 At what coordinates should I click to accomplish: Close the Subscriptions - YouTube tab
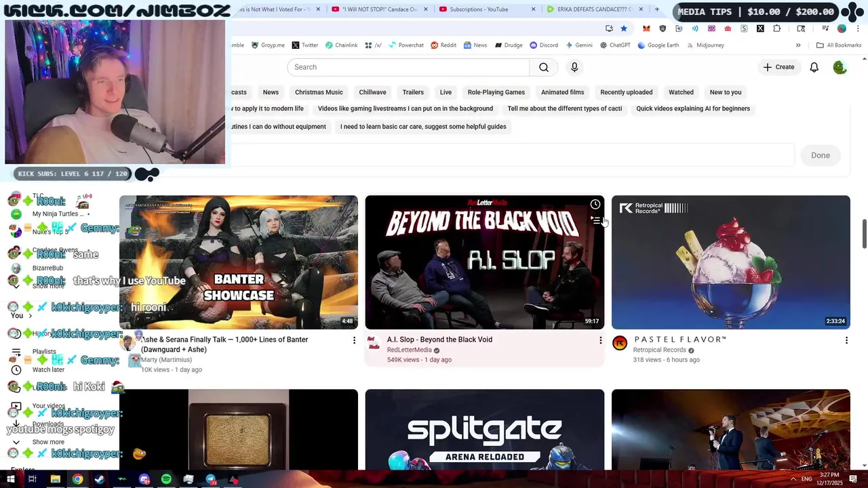coord(533,9)
